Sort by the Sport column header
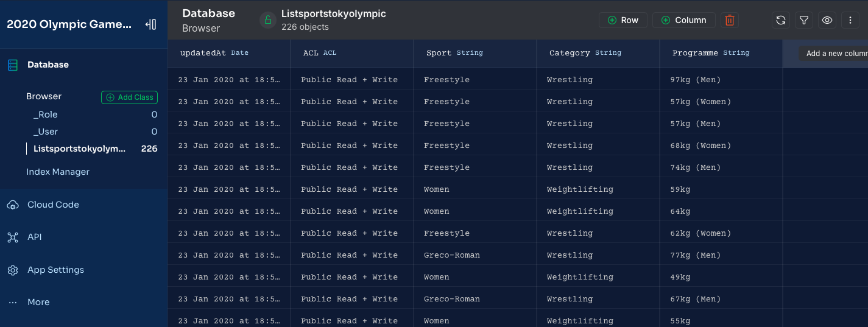 click(439, 53)
